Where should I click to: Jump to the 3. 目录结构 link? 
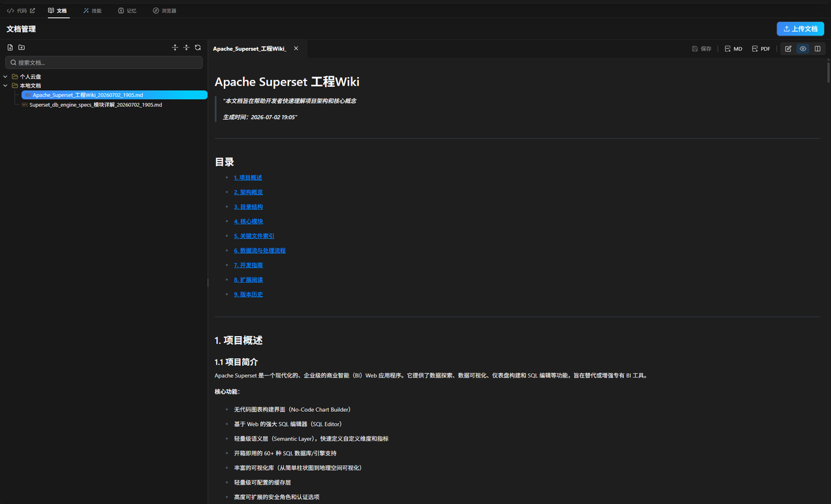tap(249, 207)
